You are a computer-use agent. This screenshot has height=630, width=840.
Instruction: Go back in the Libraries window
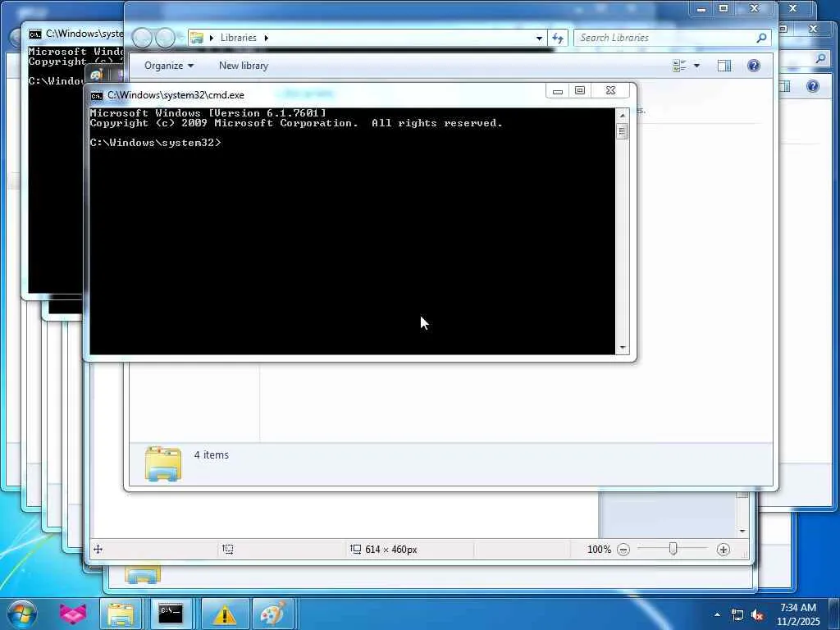(x=142, y=38)
